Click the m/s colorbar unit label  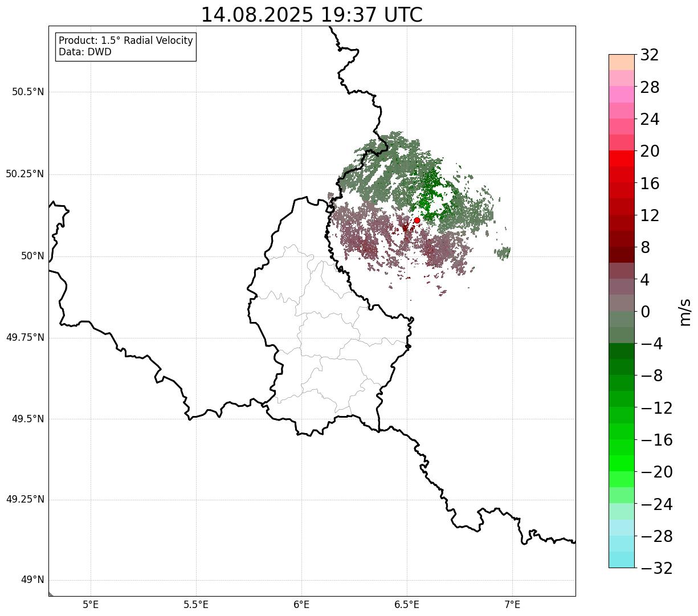tap(685, 312)
